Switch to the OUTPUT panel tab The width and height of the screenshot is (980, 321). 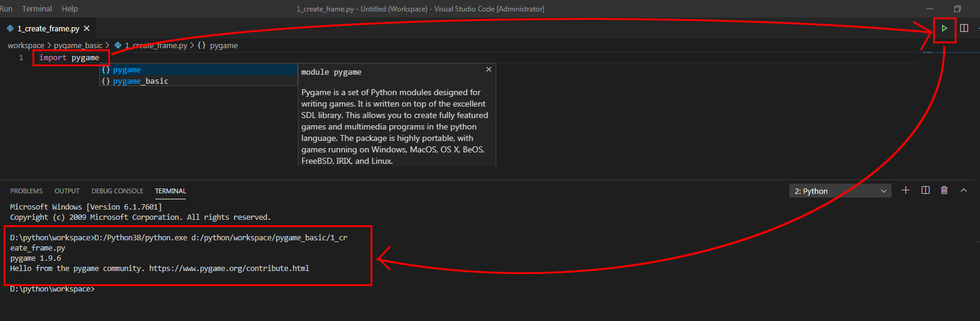pyautogui.click(x=67, y=191)
